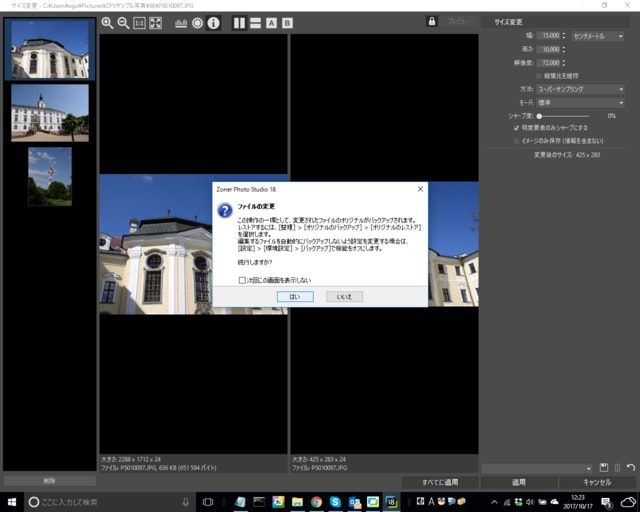Toggle イメージのみ保存 checkbox
The height and width of the screenshot is (512, 640).
tap(516, 141)
